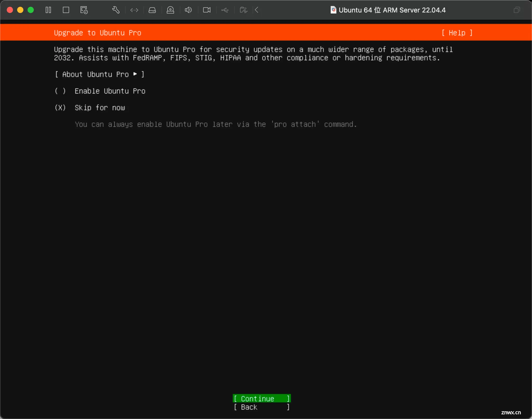
Task: Close the VM window with red button
Action: [x=10, y=10]
